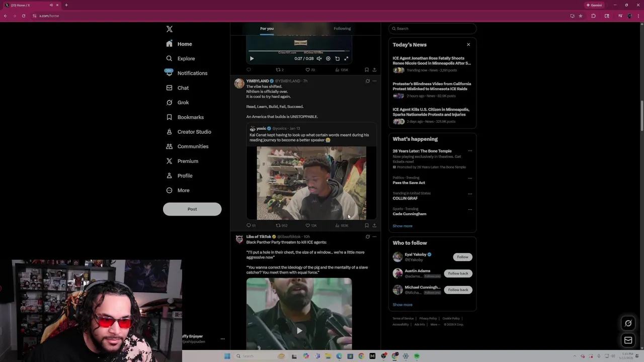Open Bookmarks in sidebar
The width and height of the screenshot is (644, 362).
185,117
